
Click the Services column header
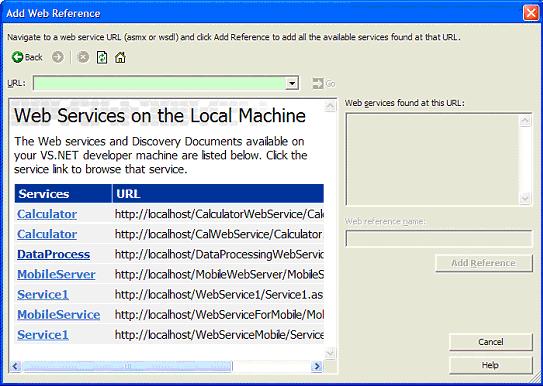pyautogui.click(x=63, y=194)
